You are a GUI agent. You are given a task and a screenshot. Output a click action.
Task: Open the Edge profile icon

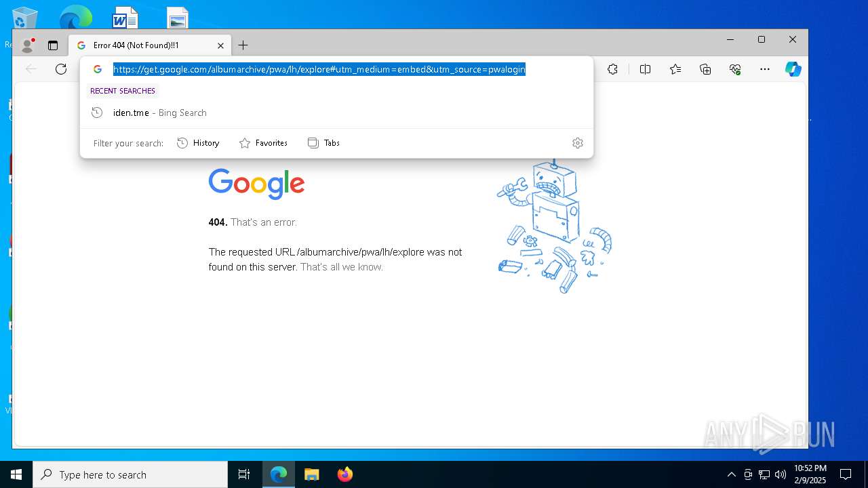28,45
